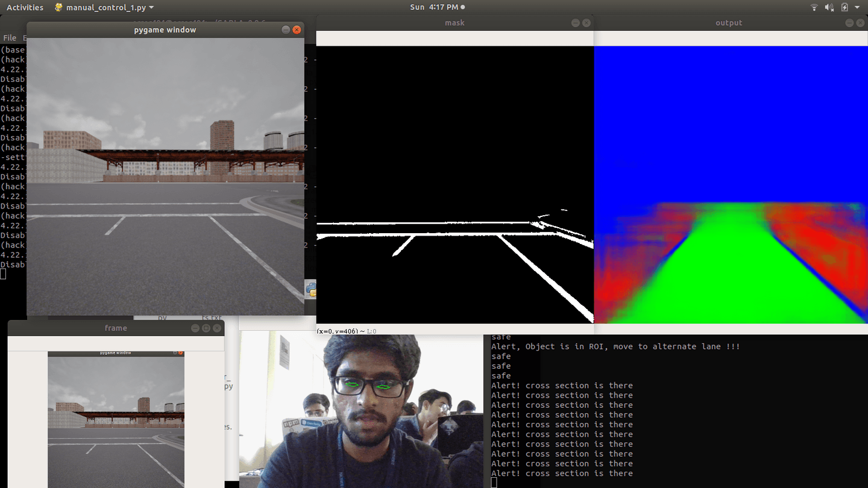
Task: Click the Wi-Fi status icon
Action: (x=814, y=7)
